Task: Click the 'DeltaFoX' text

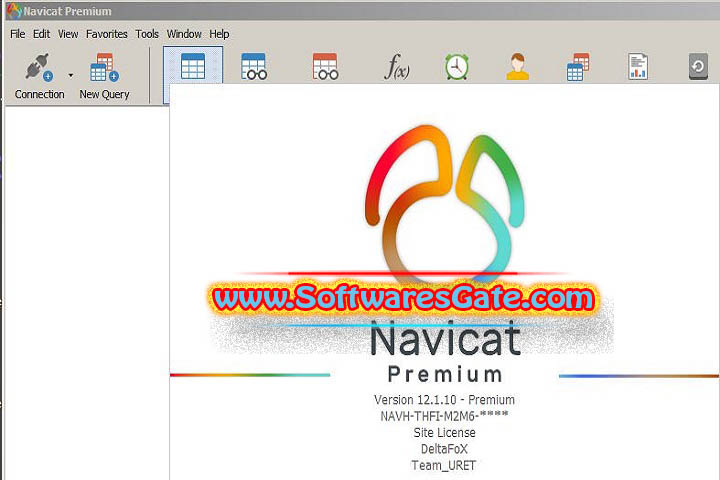Action: tap(444, 449)
